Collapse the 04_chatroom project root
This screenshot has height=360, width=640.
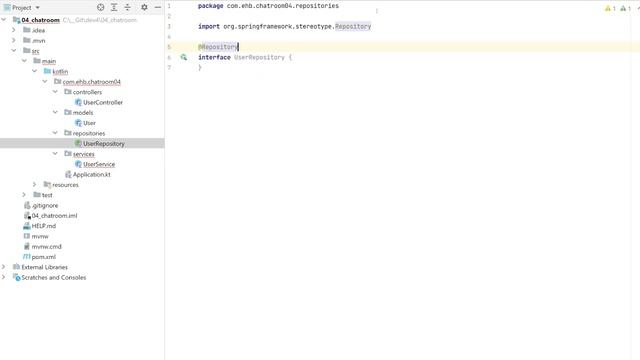[x=4, y=20]
